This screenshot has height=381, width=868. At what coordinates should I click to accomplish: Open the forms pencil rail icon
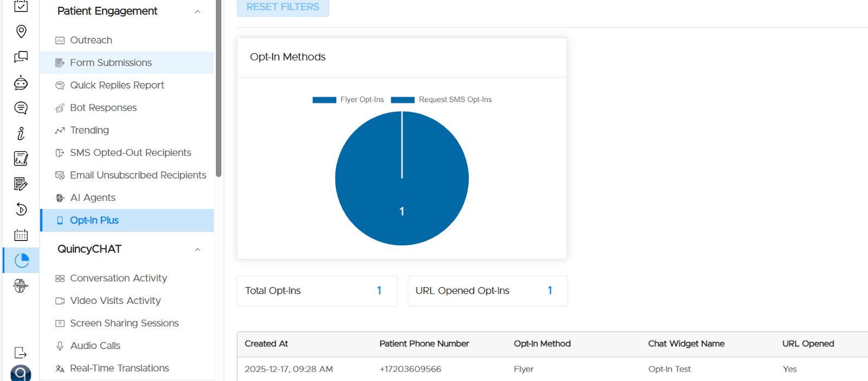[x=21, y=184]
